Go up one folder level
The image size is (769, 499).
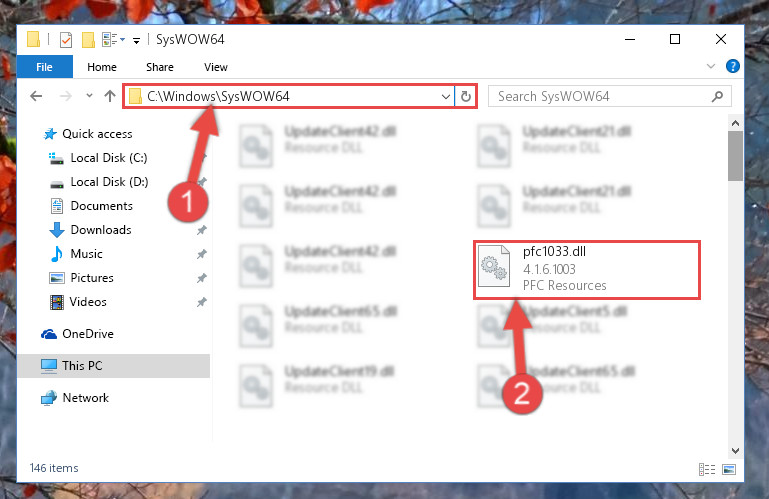(110, 96)
